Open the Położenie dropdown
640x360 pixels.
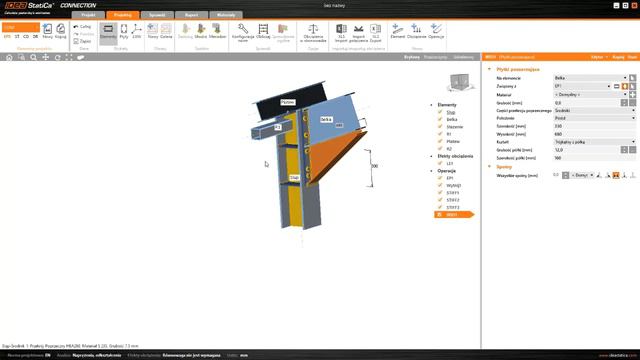point(594,118)
